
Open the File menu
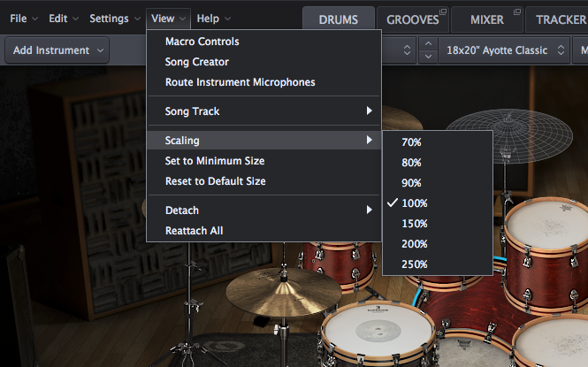(x=24, y=19)
